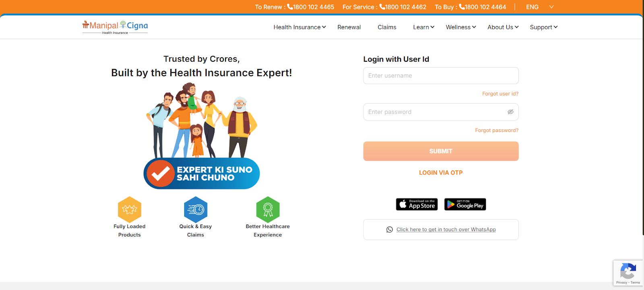Call the To Renew number 1800 102 4465
The image size is (644, 290).
[x=310, y=7]
